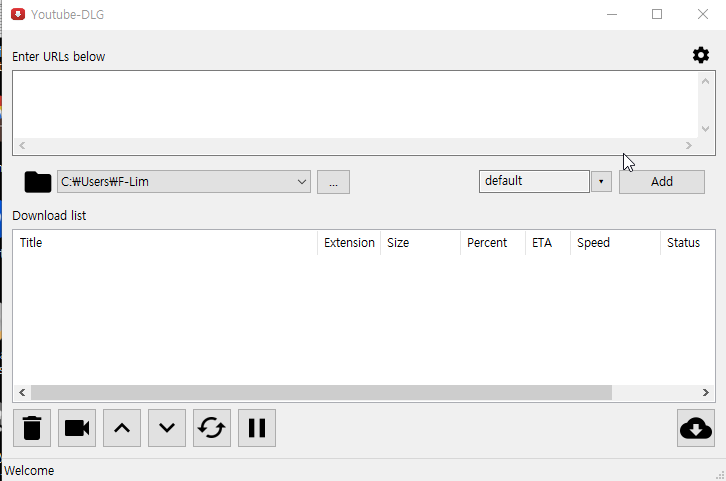This screenshot has height=481, width=726.
Task: Play the video using camera icon
Action: coord(77,428)
